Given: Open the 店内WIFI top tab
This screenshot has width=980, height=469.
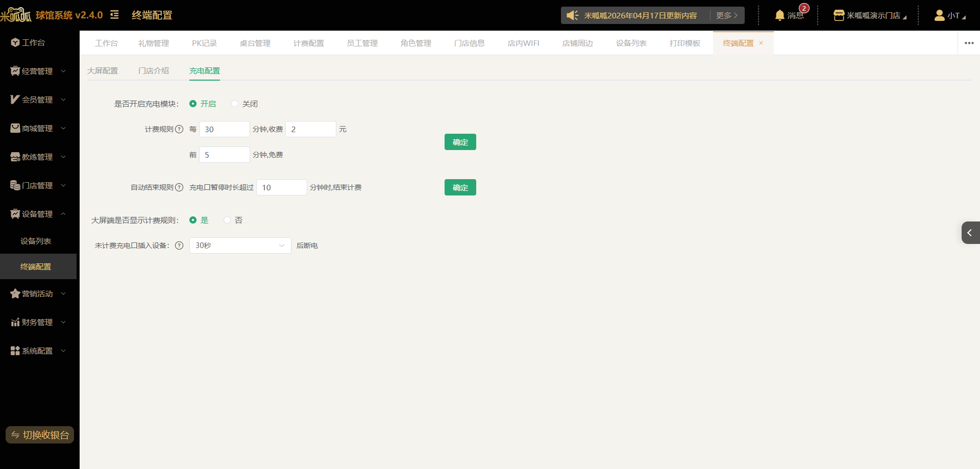Looking at the screenshot, I should pos(523,43).
